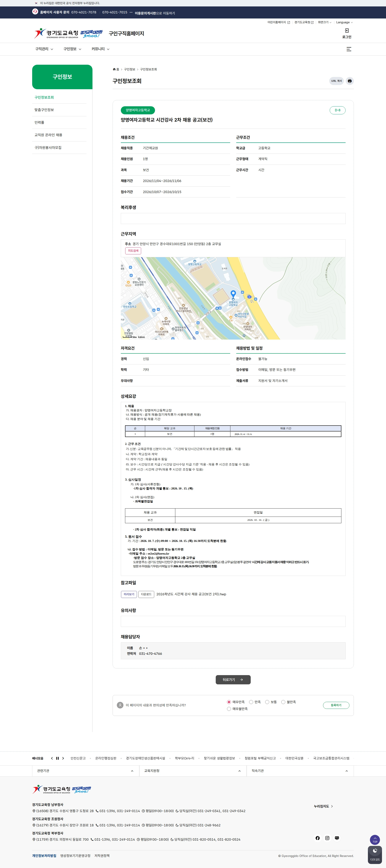Click the TOP scroll-up button

(375, 840)
